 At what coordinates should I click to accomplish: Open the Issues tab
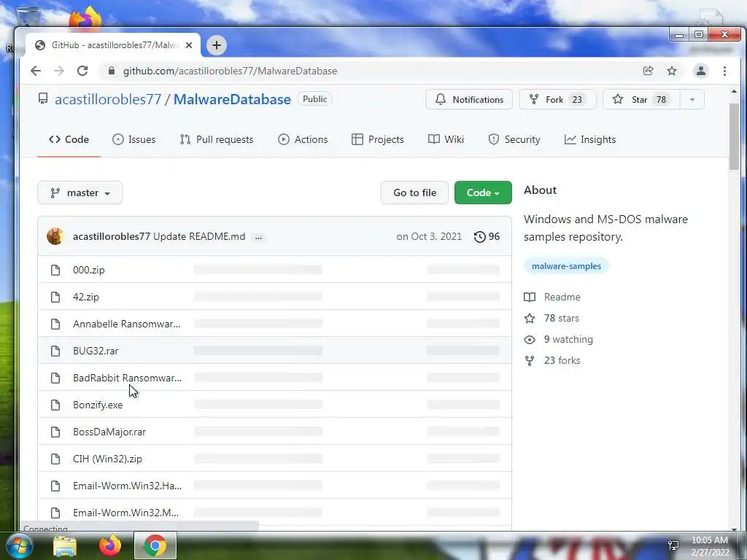point(134,139)
